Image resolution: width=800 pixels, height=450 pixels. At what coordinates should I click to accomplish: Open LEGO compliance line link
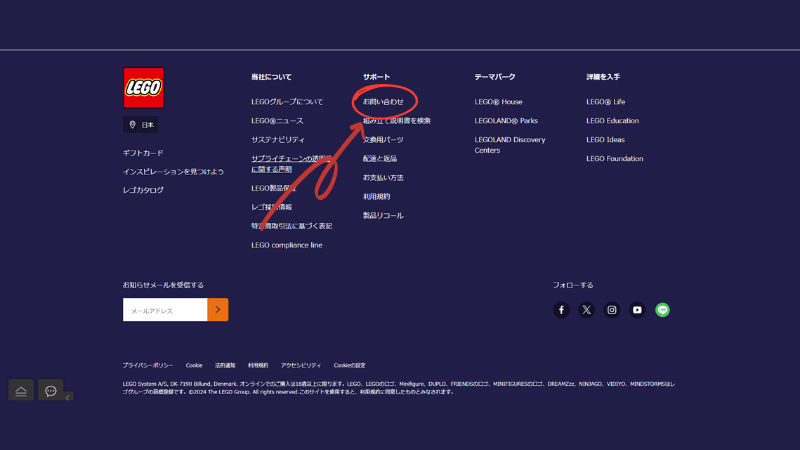287,245
